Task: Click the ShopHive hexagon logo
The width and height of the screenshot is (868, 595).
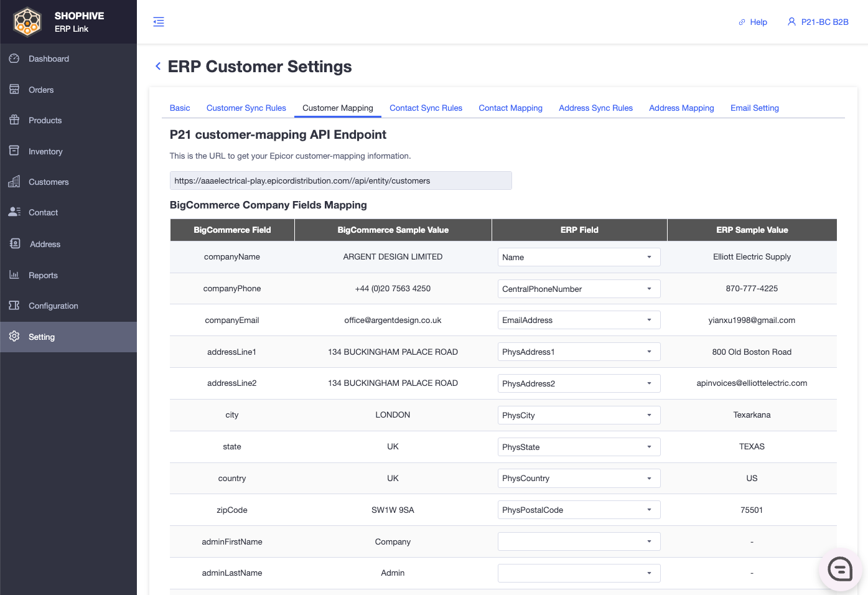Action: 27,22
